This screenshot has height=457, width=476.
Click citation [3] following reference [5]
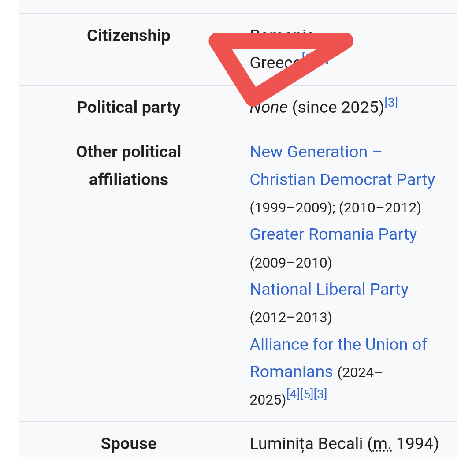320,394
